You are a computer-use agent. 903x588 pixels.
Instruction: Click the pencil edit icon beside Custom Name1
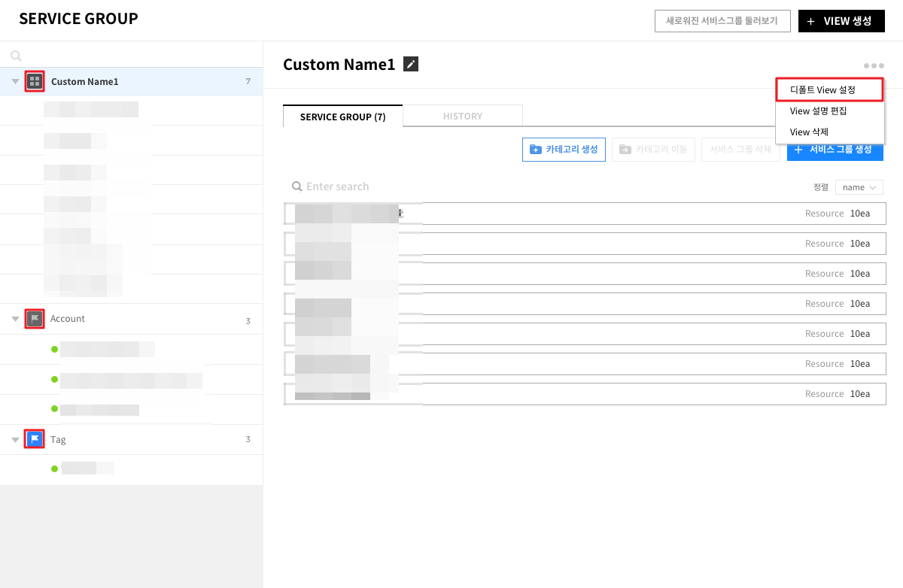410,65
